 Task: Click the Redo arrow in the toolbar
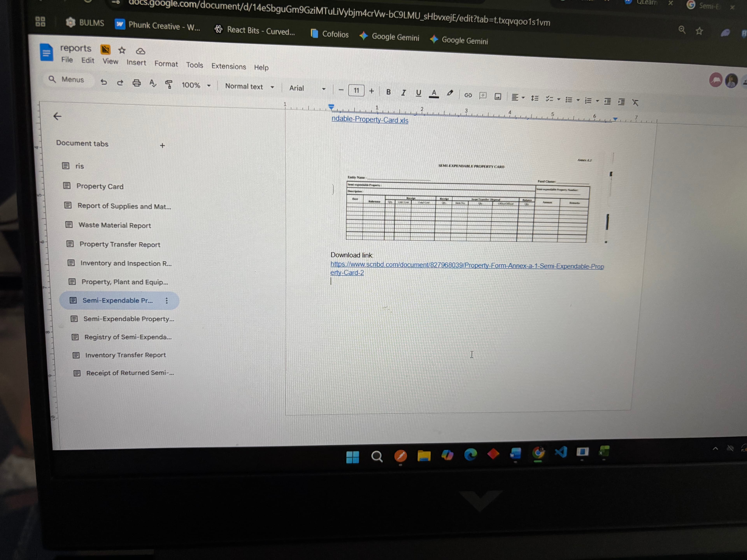[x=120, y=83]
